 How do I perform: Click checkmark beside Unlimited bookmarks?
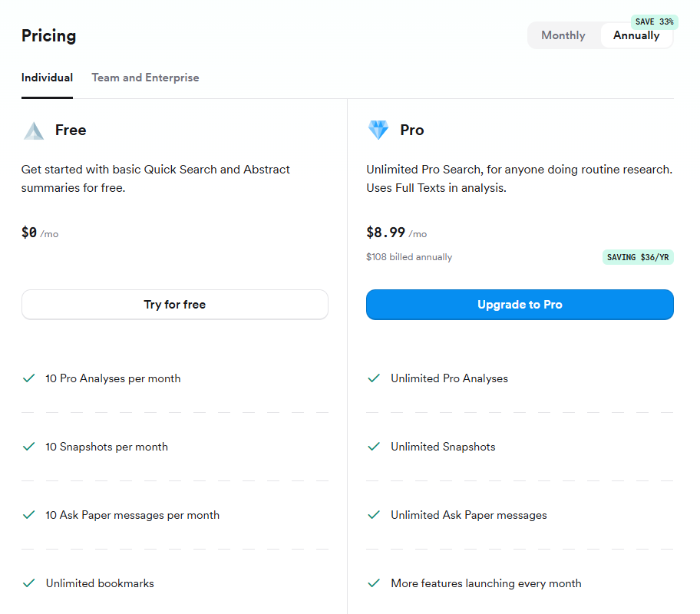click(29, 583)
